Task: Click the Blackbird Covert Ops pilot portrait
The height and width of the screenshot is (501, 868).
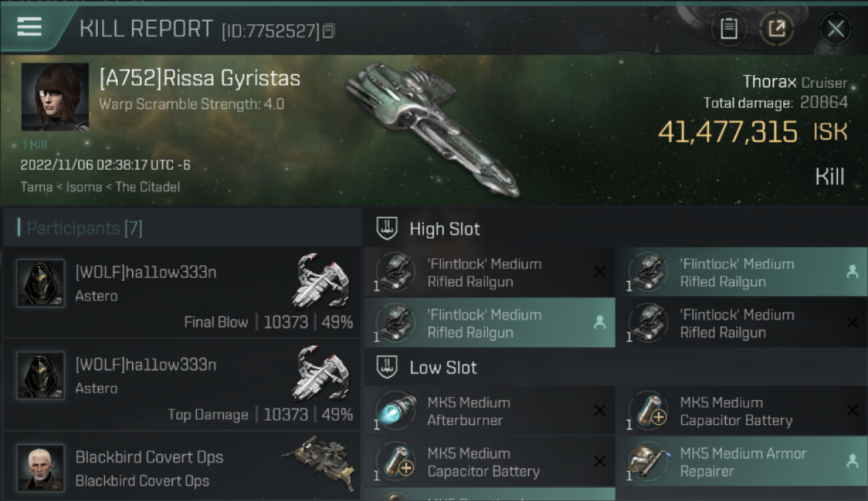Action: pos(41,468)
